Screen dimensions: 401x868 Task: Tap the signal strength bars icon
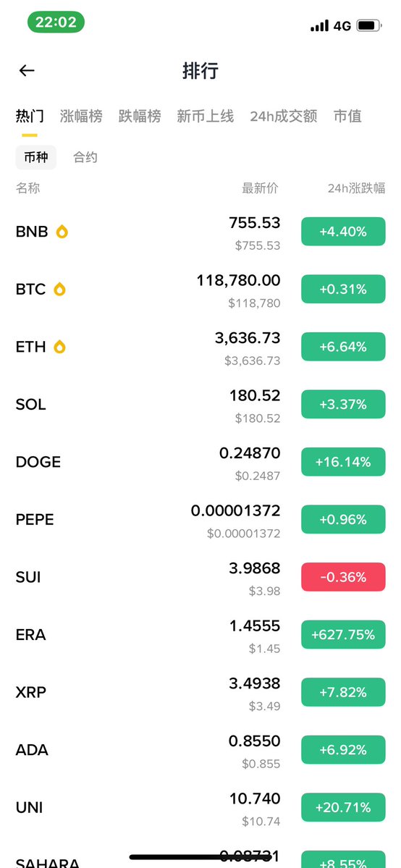[x=320, y=25]
